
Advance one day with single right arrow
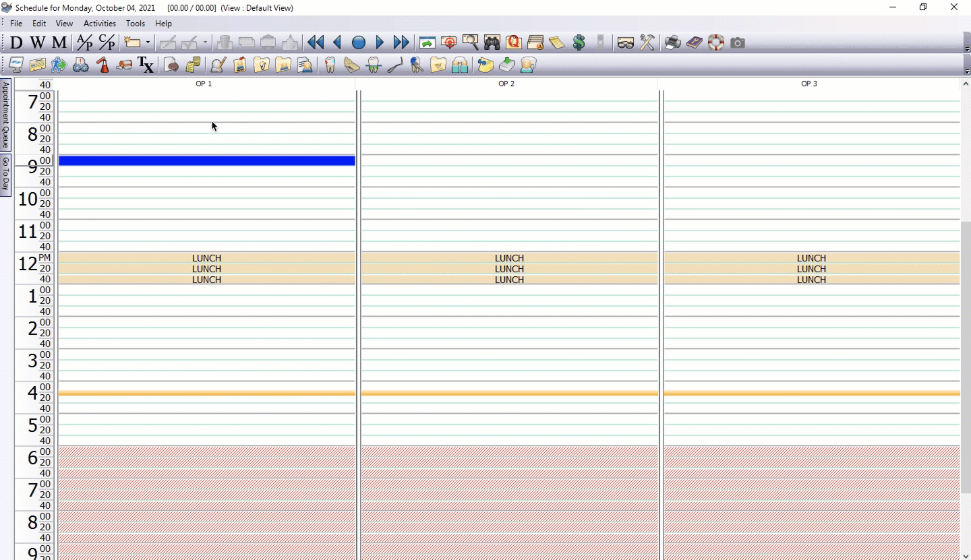tap(380, 43)
